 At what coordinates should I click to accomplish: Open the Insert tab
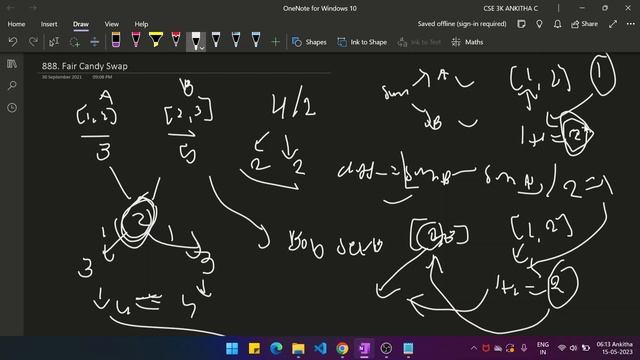click(49, 24)
